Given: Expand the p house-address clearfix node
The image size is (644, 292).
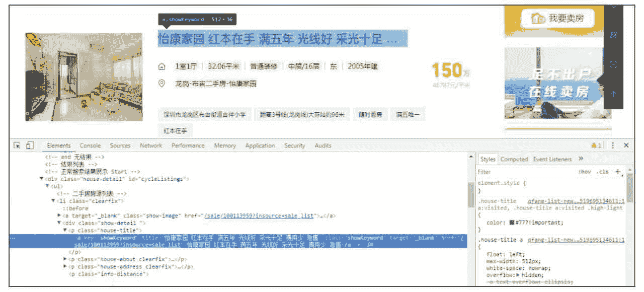Looking at the screenshot, I should [x=65, y=266].
